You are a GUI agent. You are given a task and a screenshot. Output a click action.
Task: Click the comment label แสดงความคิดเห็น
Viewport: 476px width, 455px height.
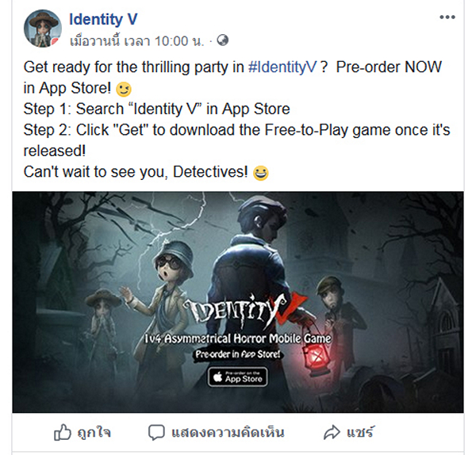click(x=228, y=432)
